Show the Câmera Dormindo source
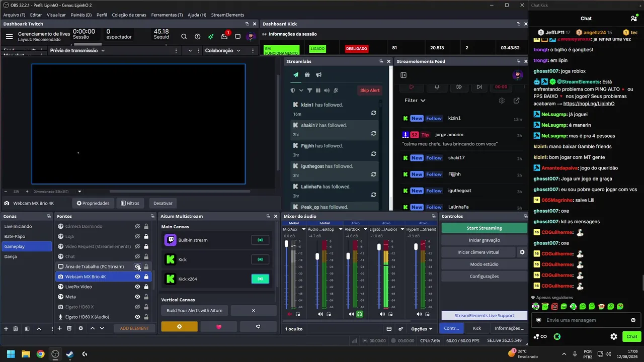Image resolution: width=644 pixels, height=362 pixels. (x=137, y=226)
